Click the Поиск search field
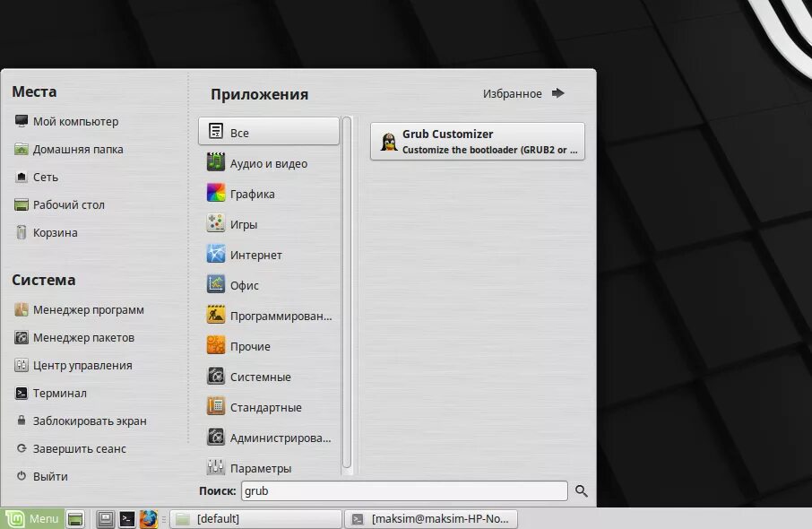Screen dimensions: 812x529 click(404, 490)
